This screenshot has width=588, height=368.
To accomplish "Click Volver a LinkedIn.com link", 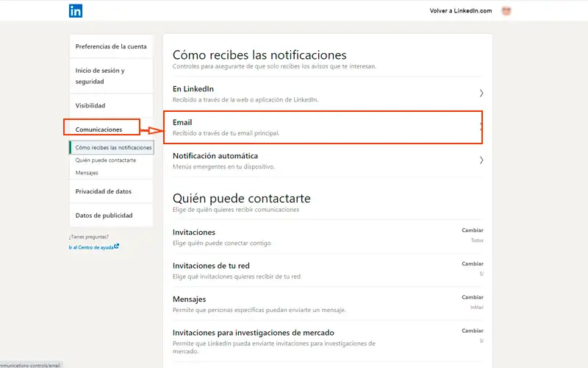I will pos(461,11).
